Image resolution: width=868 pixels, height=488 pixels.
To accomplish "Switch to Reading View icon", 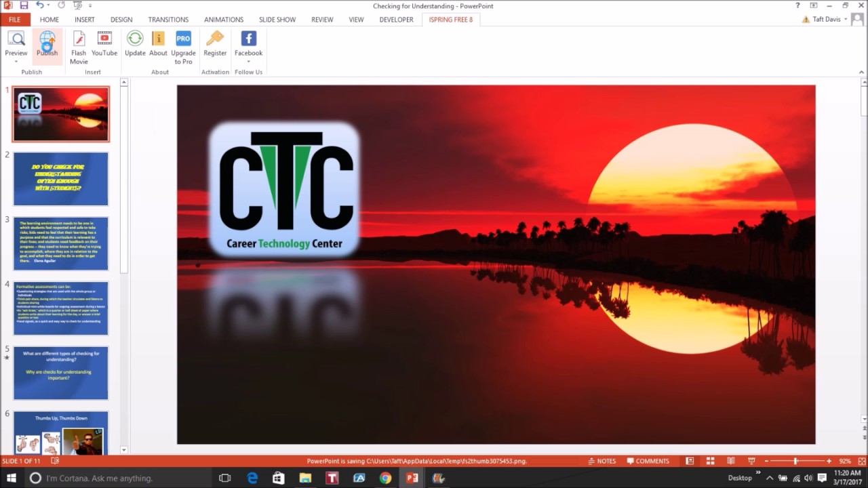I will click(730, 461).
